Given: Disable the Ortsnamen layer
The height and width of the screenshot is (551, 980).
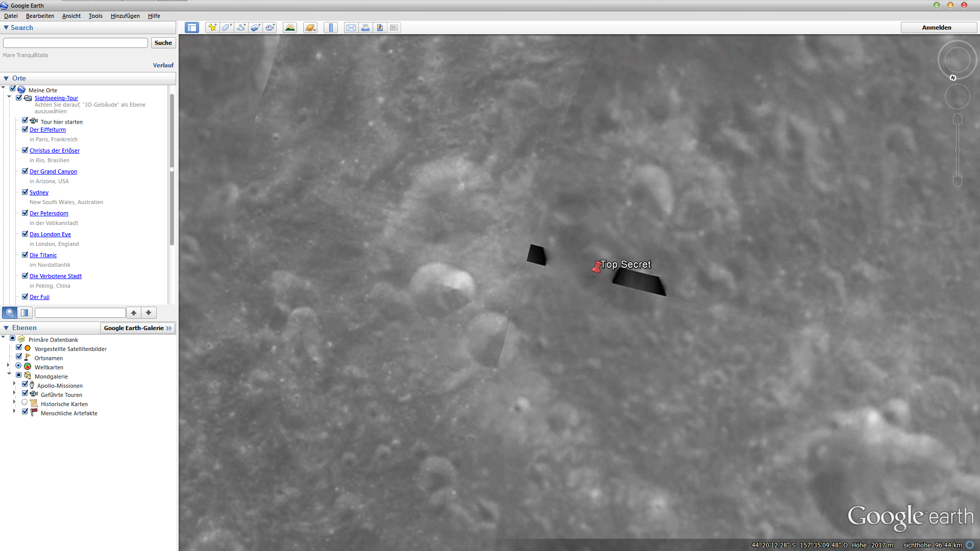Looking at the screenshot, I should pyautogui.click(x=19, y=357).
